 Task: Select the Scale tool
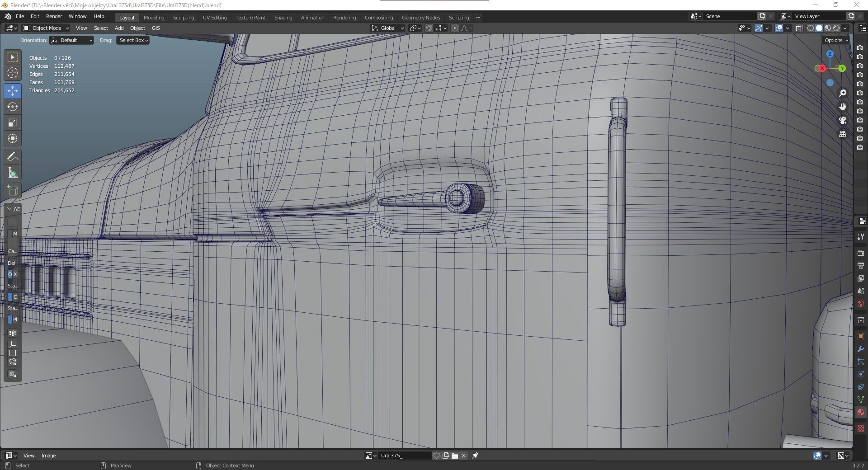[x=13, y=122]
